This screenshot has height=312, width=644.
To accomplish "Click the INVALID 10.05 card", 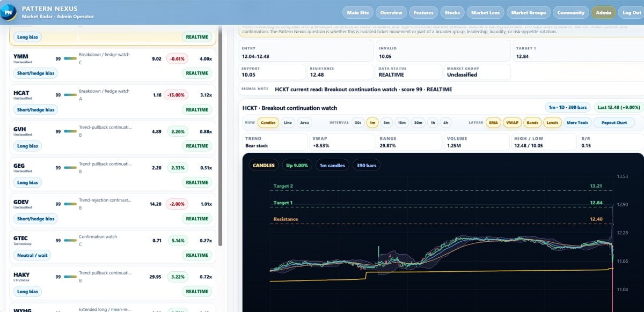I will click(443, 51).
